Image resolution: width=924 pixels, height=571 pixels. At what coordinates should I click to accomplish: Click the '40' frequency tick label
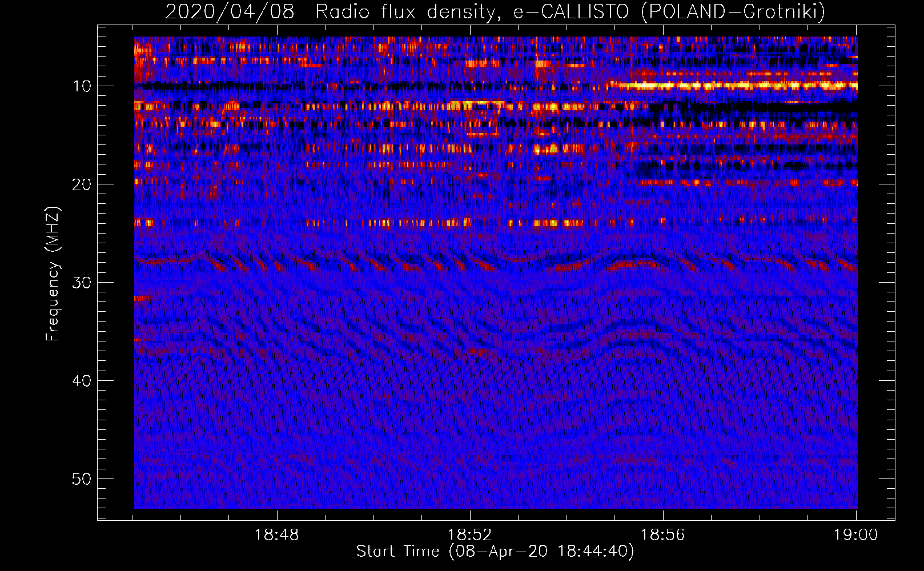tap(82, 381)
